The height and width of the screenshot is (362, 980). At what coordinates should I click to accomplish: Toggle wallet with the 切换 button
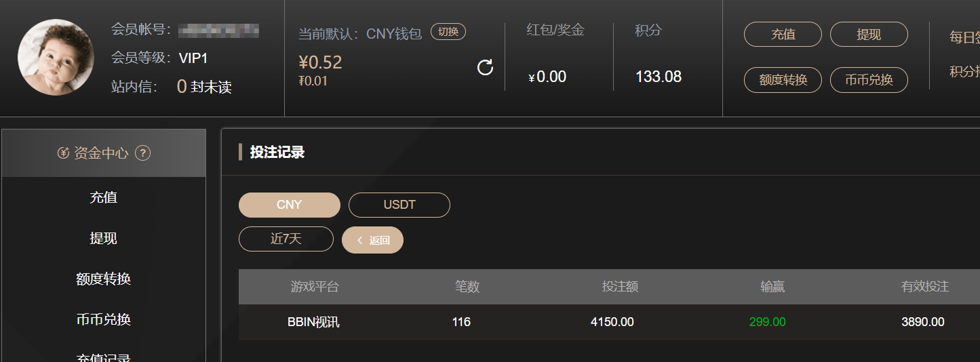tap(448, 32)
